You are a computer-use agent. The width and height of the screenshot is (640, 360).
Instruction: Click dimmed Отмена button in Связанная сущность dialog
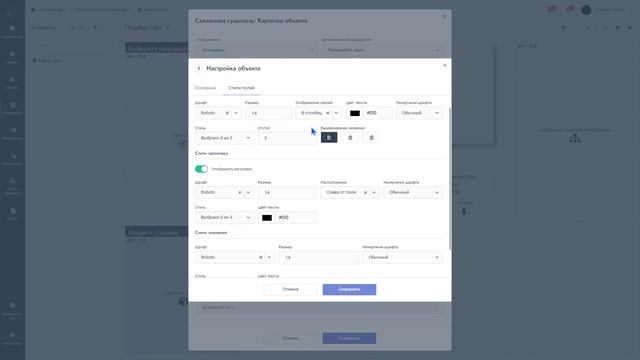[290, 338]
